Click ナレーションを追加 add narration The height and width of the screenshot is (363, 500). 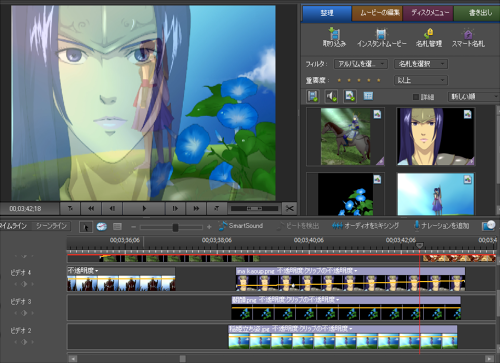pyautogui.click(x=441, y=226)
